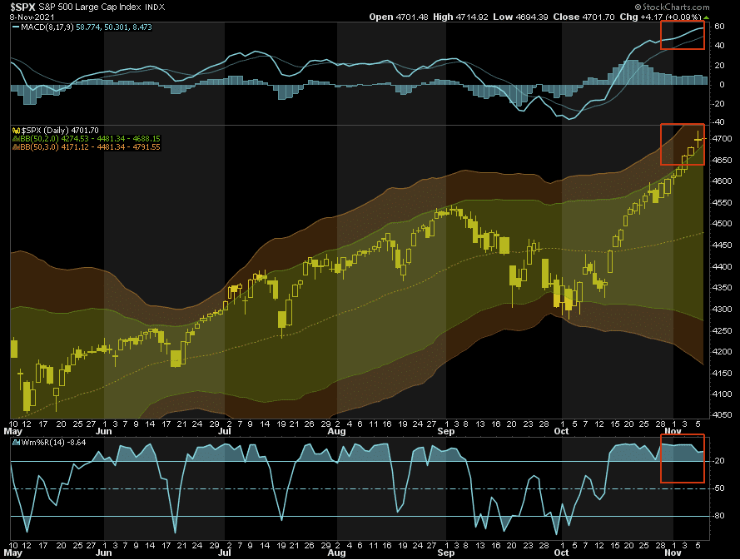Click the Chg +4.17 (+0.09%) value

tap(660, 17)
